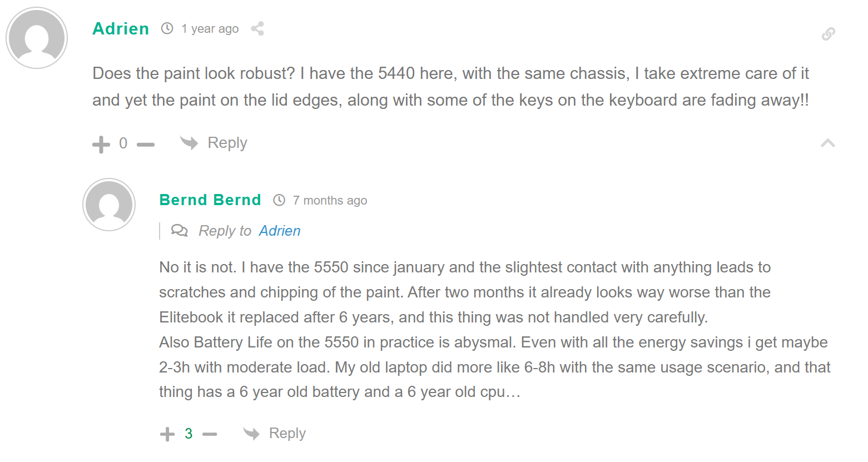The height and width of the screenshot is (462, 868).
Task: Click Adrien's avatar image
Action: point(37,38)
